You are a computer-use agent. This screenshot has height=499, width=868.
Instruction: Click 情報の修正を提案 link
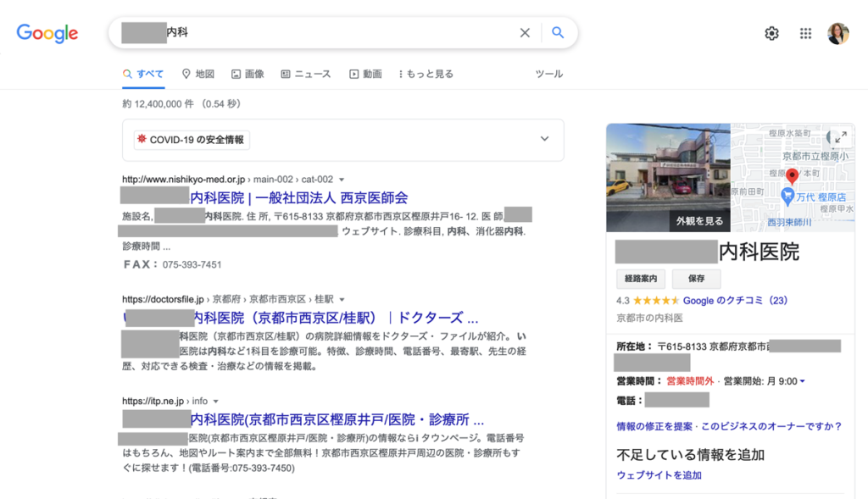(654, 426)
